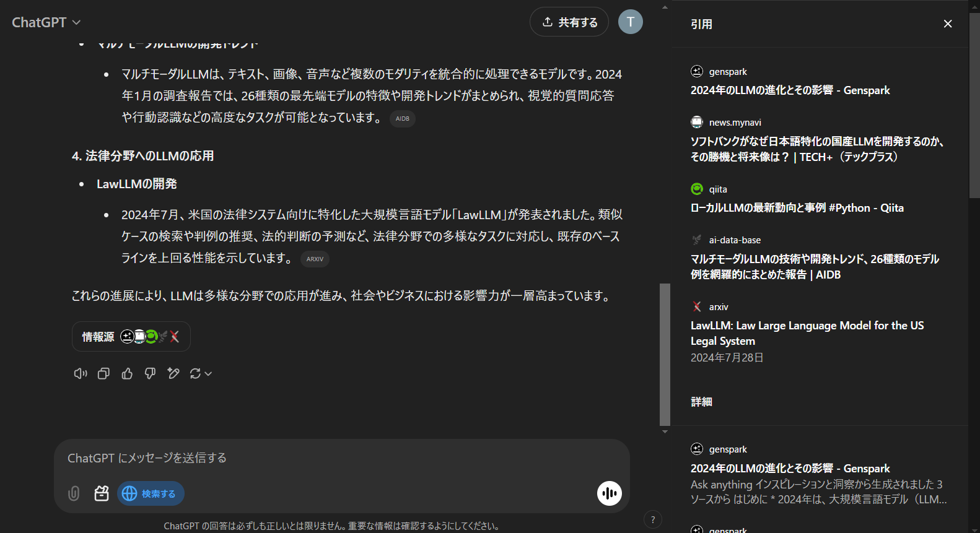Image resolution: width=980 pixels, height=533 pixels.
Task: Open the Qiita ローカルLLMの最新動向と事例 link
Action: click(797, 208)
